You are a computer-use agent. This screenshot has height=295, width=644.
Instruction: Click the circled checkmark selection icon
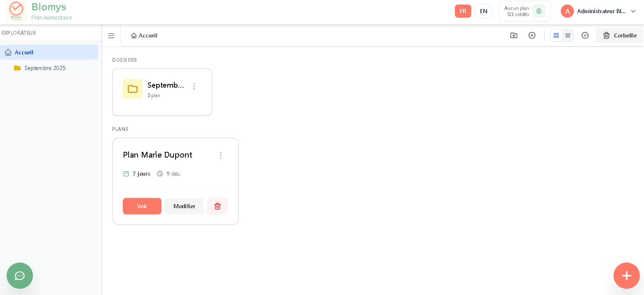tap(585, 35)
